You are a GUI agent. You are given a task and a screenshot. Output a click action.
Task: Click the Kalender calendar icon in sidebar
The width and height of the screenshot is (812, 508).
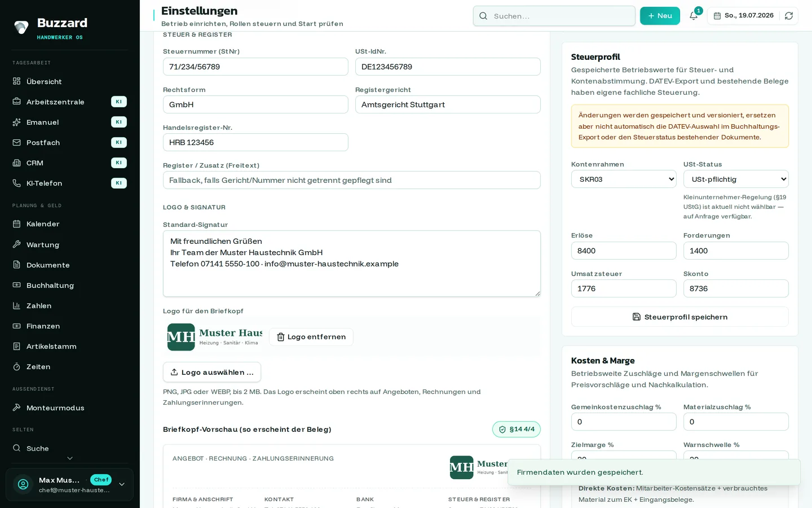[17, 224]
